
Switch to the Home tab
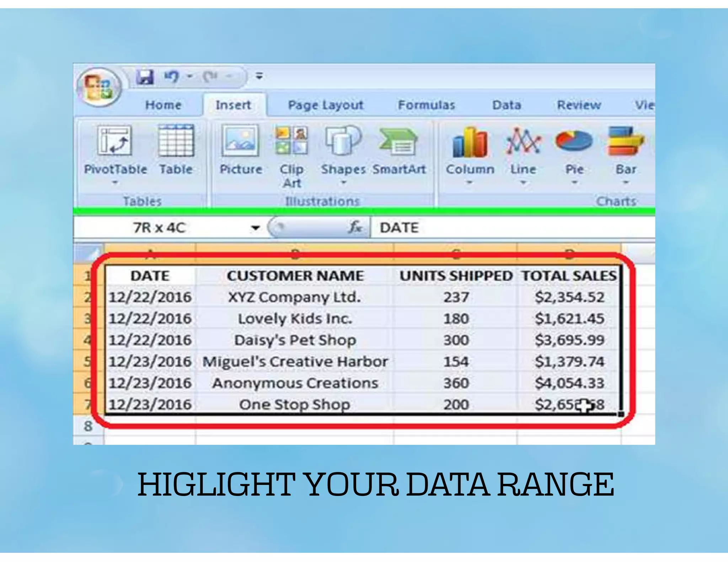[163, 105]
